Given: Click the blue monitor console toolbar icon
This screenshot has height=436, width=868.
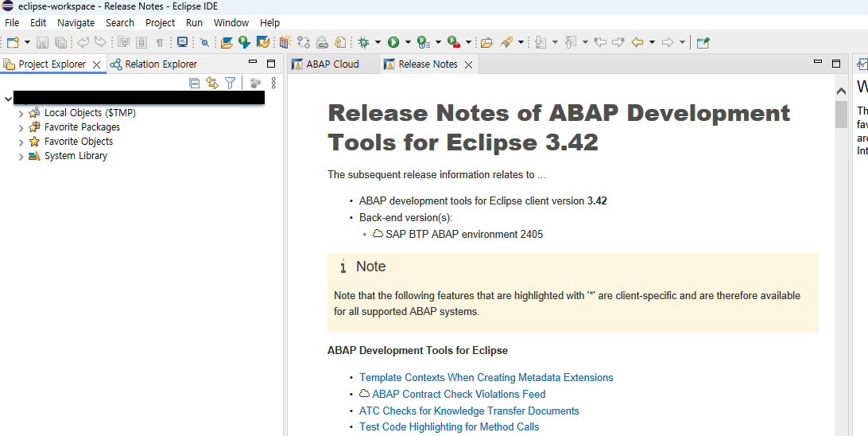Looking at the screenshot, I should click(x=182, y=42).
